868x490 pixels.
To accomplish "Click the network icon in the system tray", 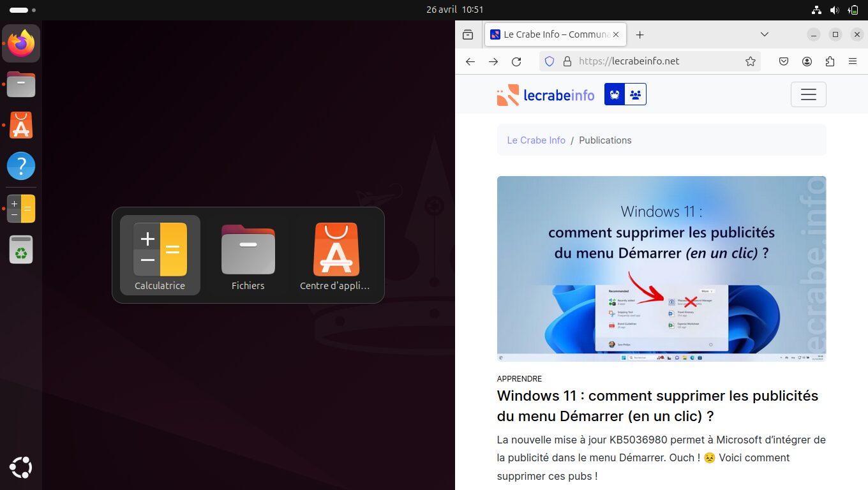I will click(x=816, y=10).
